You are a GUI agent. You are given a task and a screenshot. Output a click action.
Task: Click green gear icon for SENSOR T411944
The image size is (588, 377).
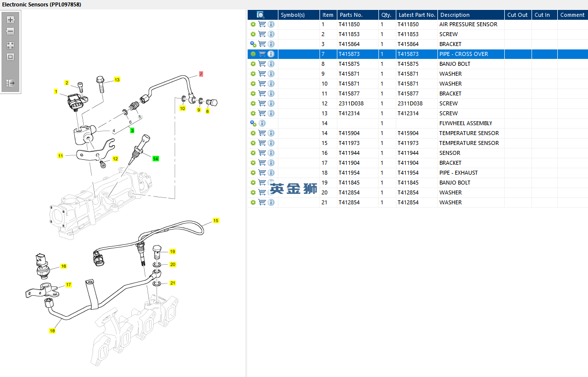253,153
